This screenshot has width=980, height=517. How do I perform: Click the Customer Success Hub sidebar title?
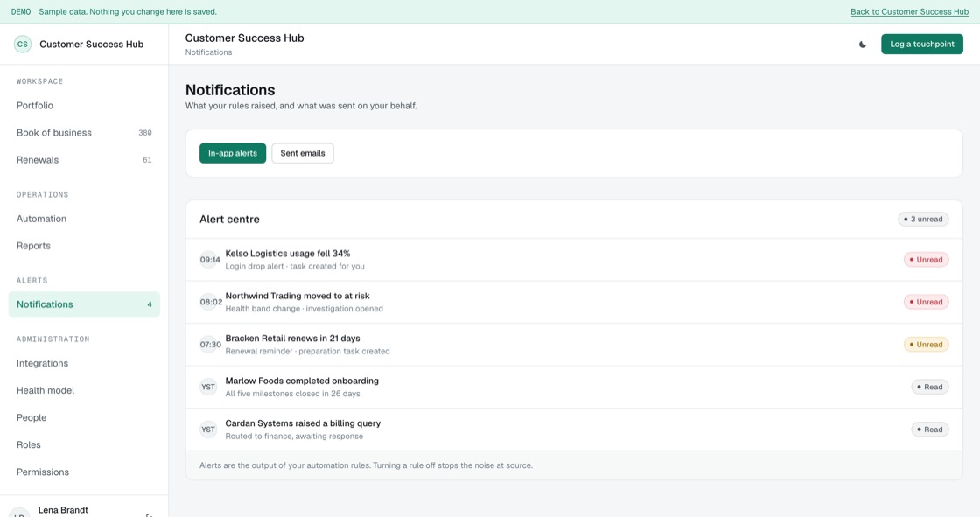pos(91,45)
